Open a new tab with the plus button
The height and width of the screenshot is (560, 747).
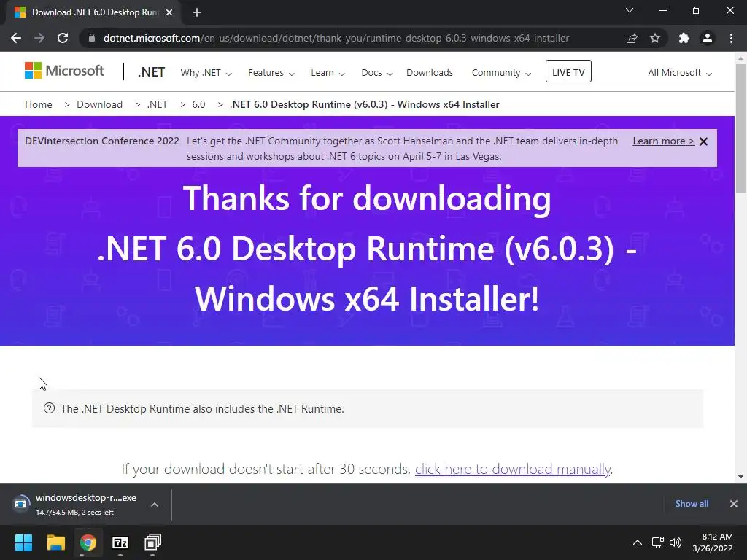tap(197, 12)
